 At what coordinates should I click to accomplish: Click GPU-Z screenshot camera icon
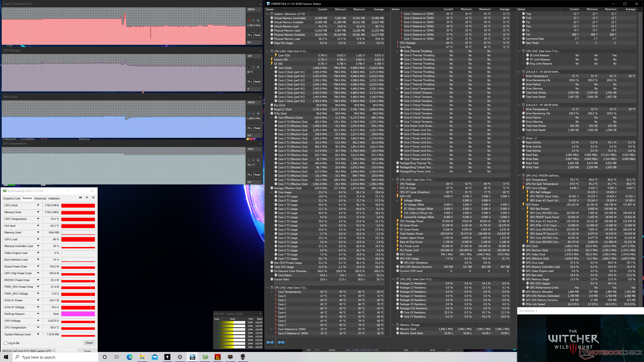tap(80, 198)
